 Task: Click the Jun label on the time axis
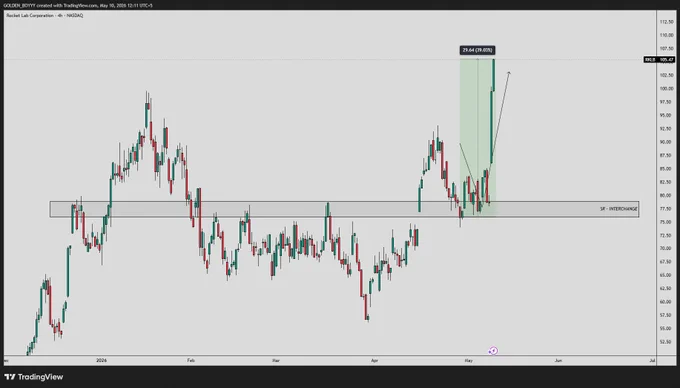pyautogui.click(x=559, y=360)
